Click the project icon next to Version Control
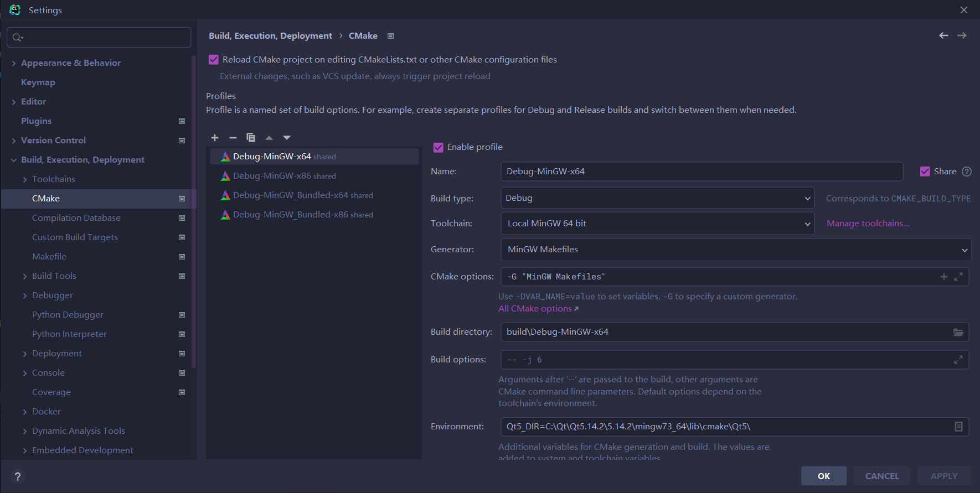980x493 pixels. [182, 141]
